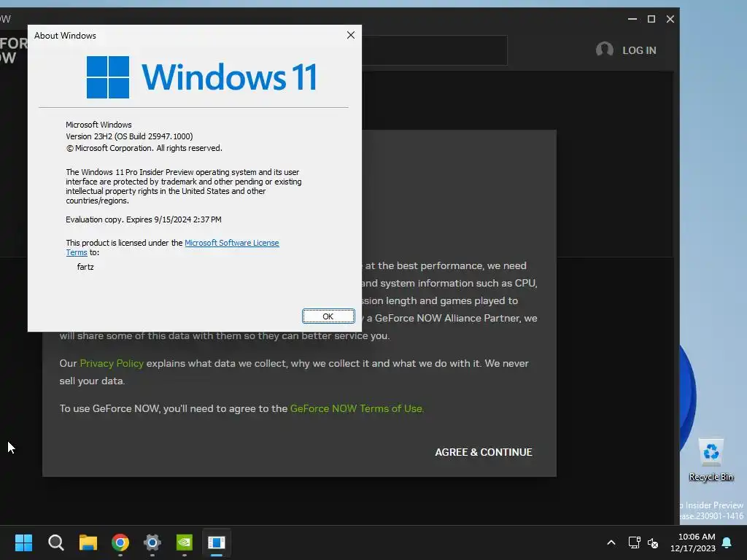Click the text "Version 23H2 (OS Build 25947.1000)"
The image size is (747, 560).
[129, 136]
